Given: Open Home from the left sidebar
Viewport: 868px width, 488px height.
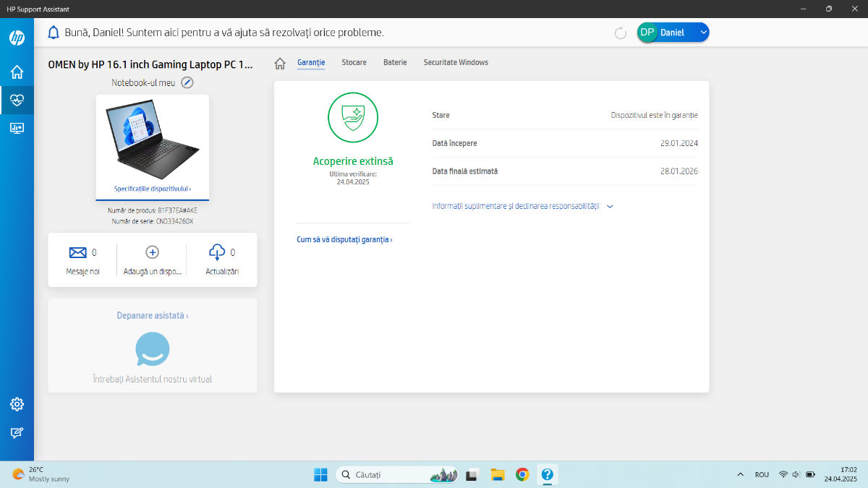Looking at the screenshot, I should (x=17, y=72).
